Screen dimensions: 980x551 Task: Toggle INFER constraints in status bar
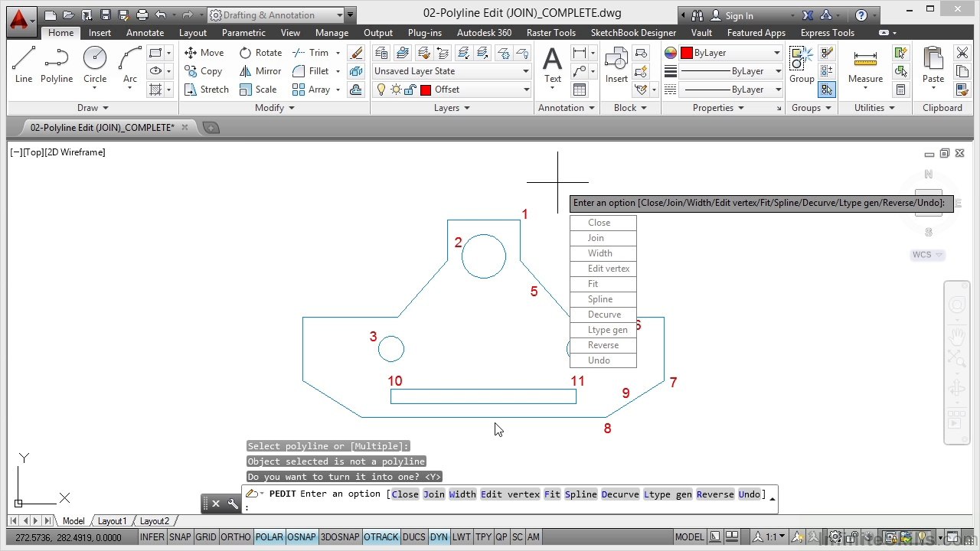pos(152,537)
